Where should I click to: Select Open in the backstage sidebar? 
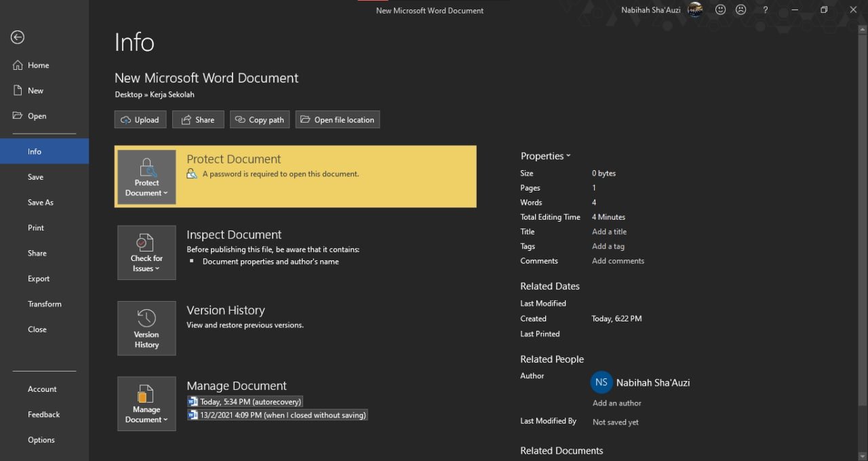point(44,116)
